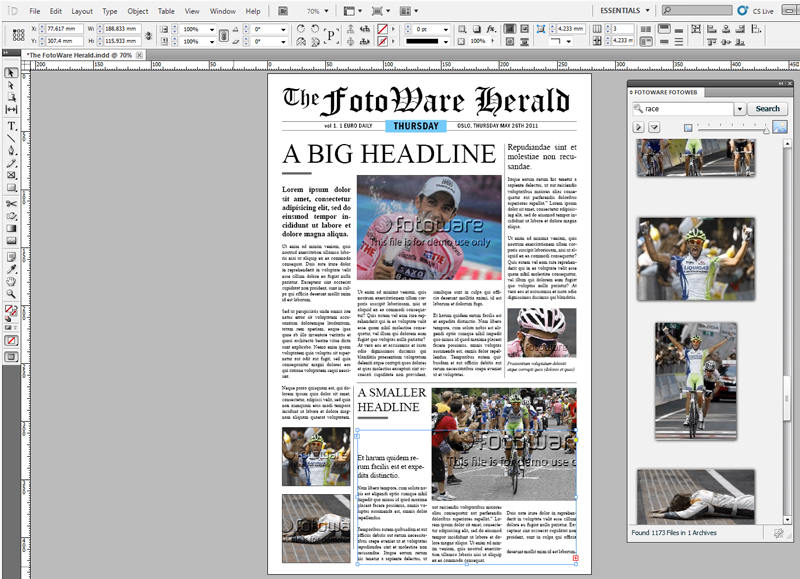Select the Gradient Swatch tool
Image resolution: width=800 pixels, height=579 pixels.
pyautogui.click(x=11, y=228)
